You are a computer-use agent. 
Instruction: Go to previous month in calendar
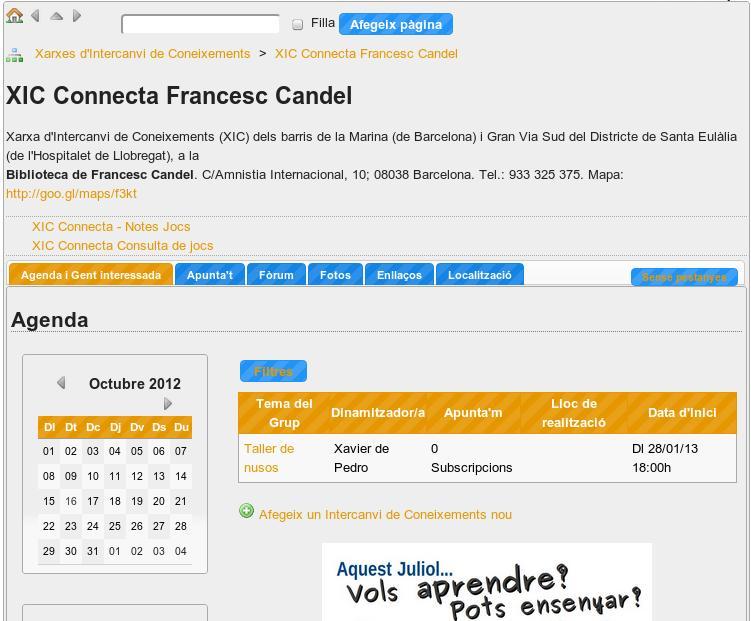click(x=61, y=383)
